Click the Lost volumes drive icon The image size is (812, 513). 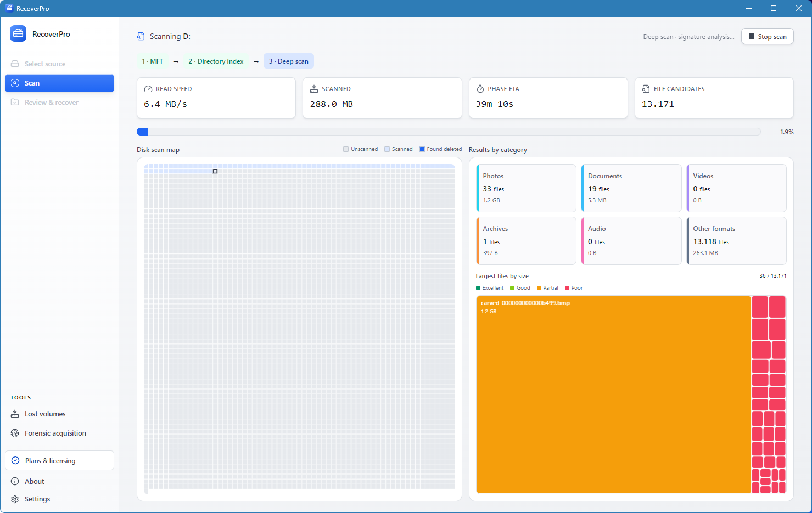(x=15, y=414)
